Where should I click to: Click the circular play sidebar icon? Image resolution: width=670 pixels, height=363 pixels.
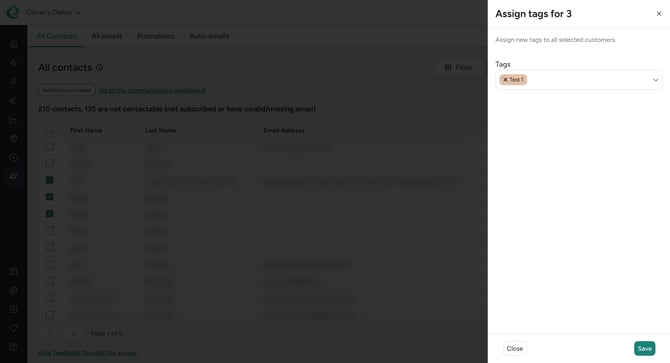coord(14,157)
